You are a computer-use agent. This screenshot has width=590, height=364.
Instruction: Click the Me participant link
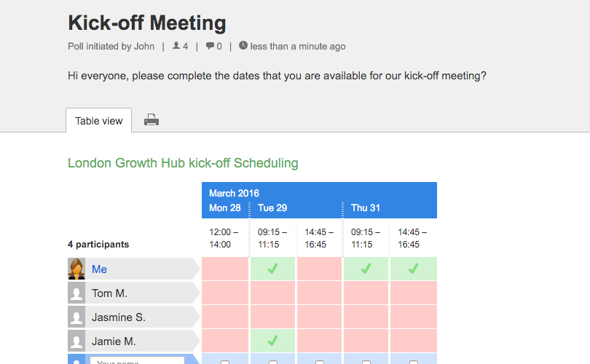click(x=99, y=269)
